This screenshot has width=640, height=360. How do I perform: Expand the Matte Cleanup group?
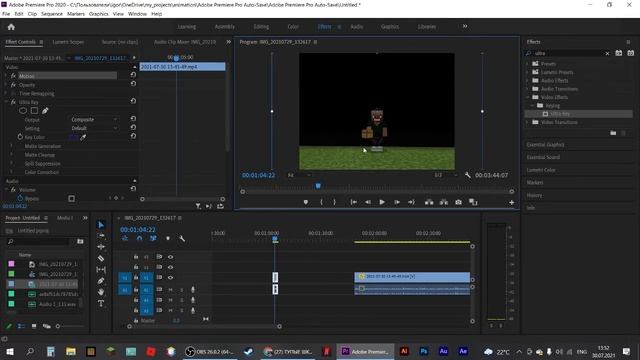coord(11,155)
